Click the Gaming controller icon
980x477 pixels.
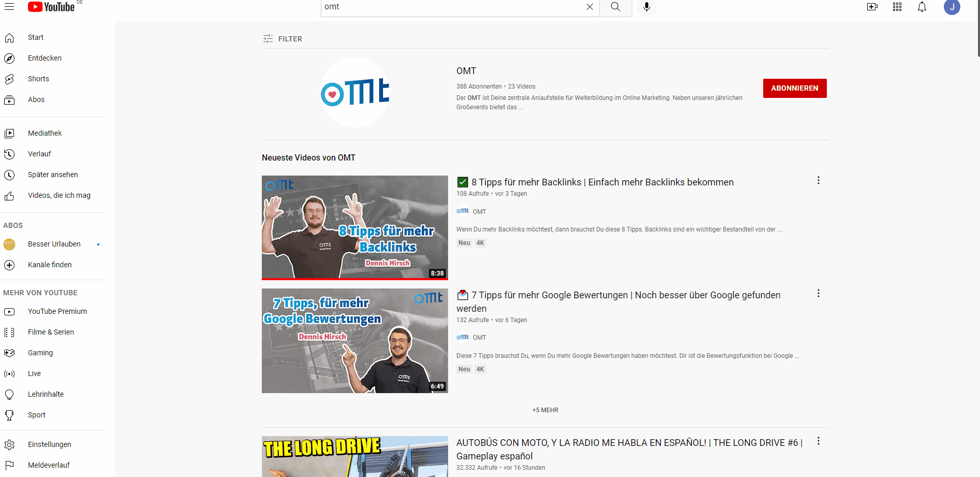pos(9,353)
